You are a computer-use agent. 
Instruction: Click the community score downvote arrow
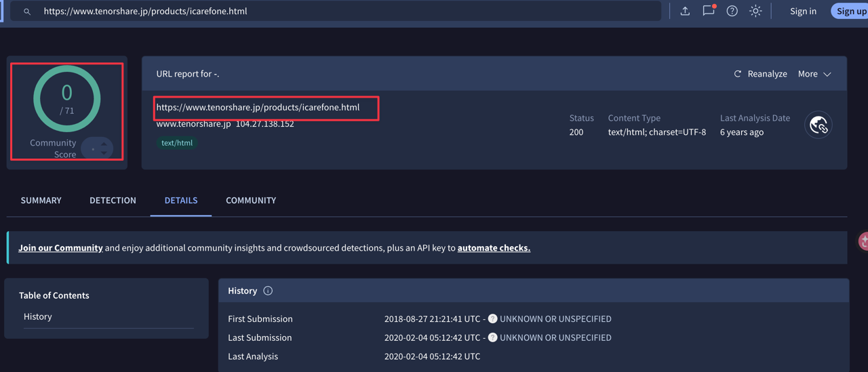coord(104,153)
